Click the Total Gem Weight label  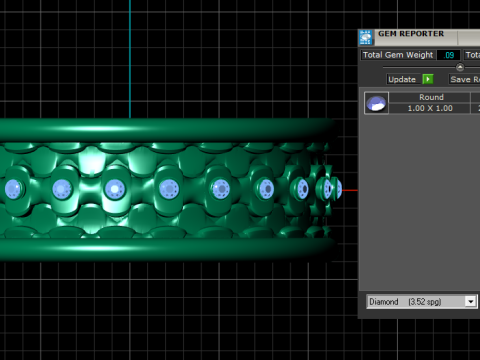coord(398,55)
